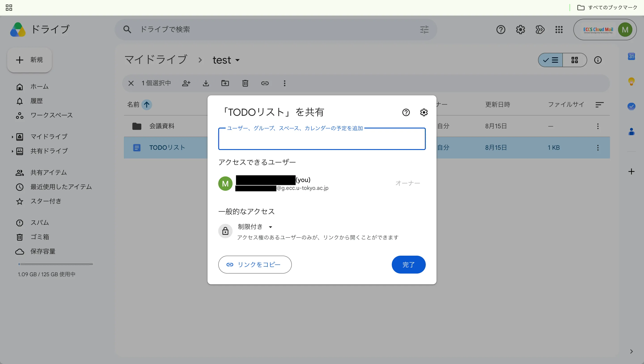Open Google Calendar side panel
The width and height of the screenshot is (644, 364).
631,56
